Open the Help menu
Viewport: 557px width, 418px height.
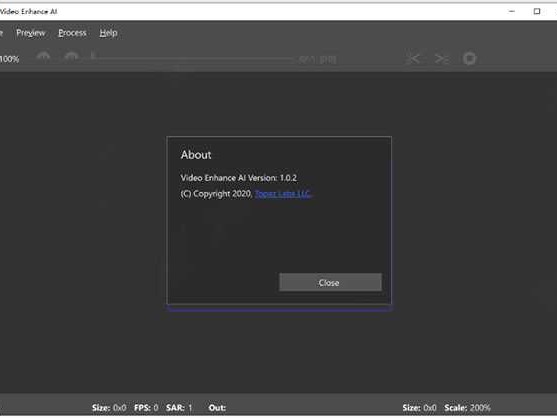[x=108, y=33]
